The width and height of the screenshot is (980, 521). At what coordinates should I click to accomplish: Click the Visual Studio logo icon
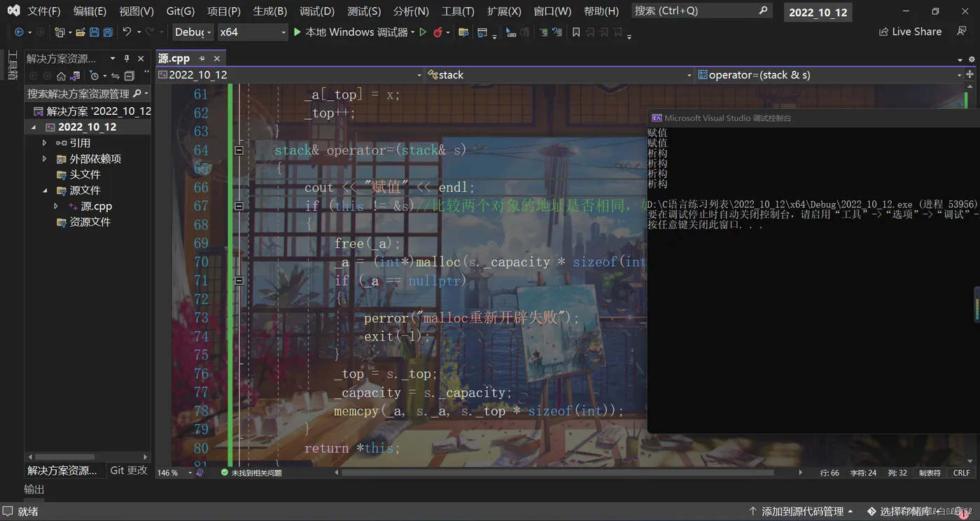coord(13,11)
